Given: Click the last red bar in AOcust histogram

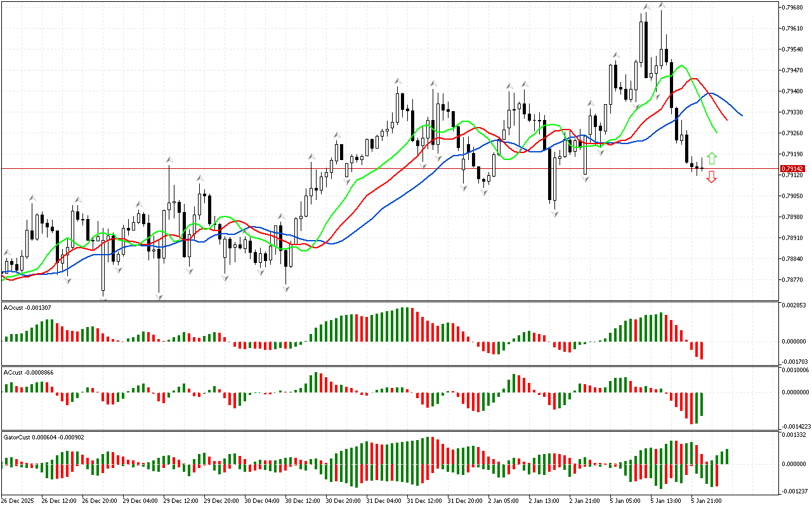Looking at the screenshot, I should tap(702, 350).
